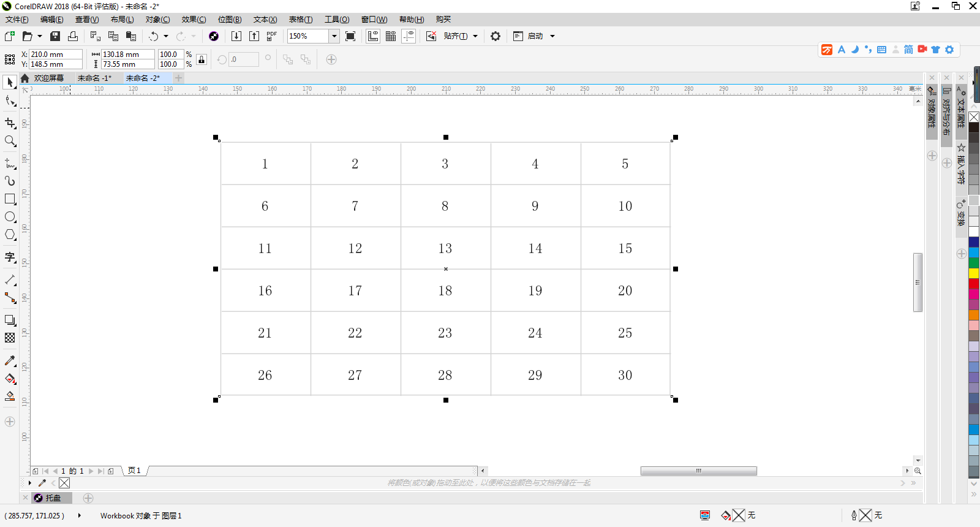Image resolution: width=980 pixels, height=527 pixels.
Task: Select the Ellipse tool
Action: coord(10,217)
